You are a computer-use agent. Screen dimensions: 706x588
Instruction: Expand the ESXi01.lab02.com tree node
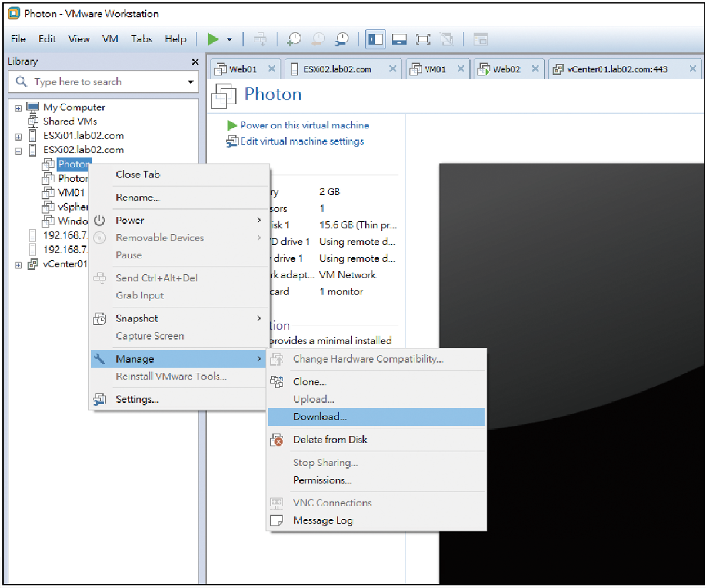18,136
